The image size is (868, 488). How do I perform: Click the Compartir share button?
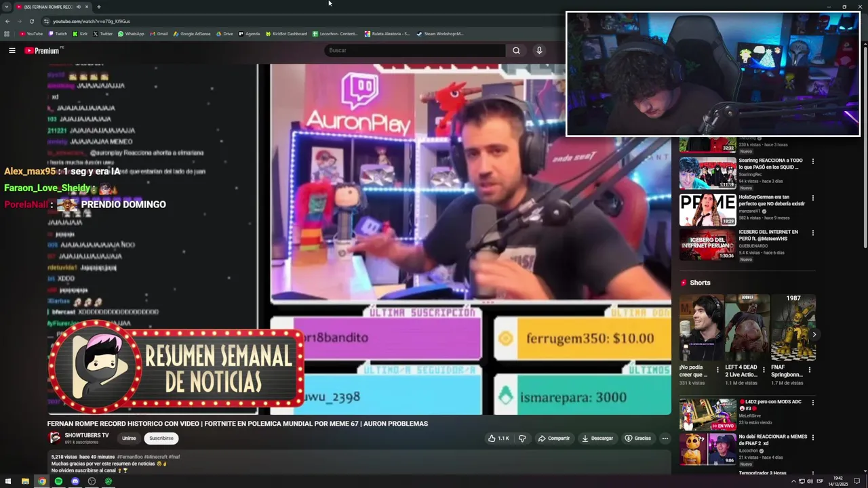tap(554, 439)
